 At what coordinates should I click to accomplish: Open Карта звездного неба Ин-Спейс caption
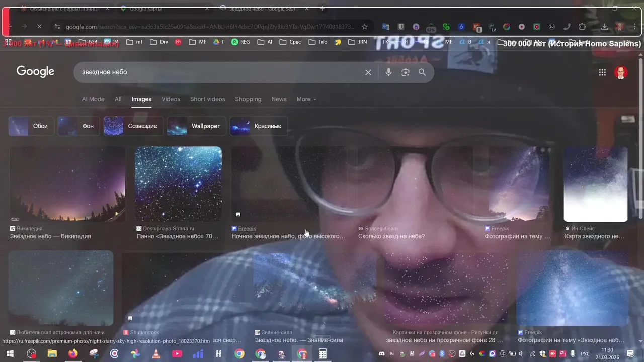(x=594, y=236)
